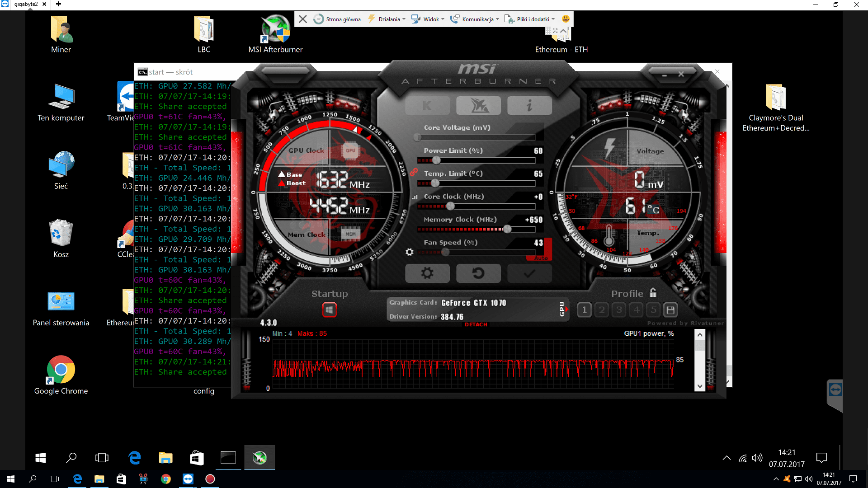Reset Afterburner settings to defaults

478,273
